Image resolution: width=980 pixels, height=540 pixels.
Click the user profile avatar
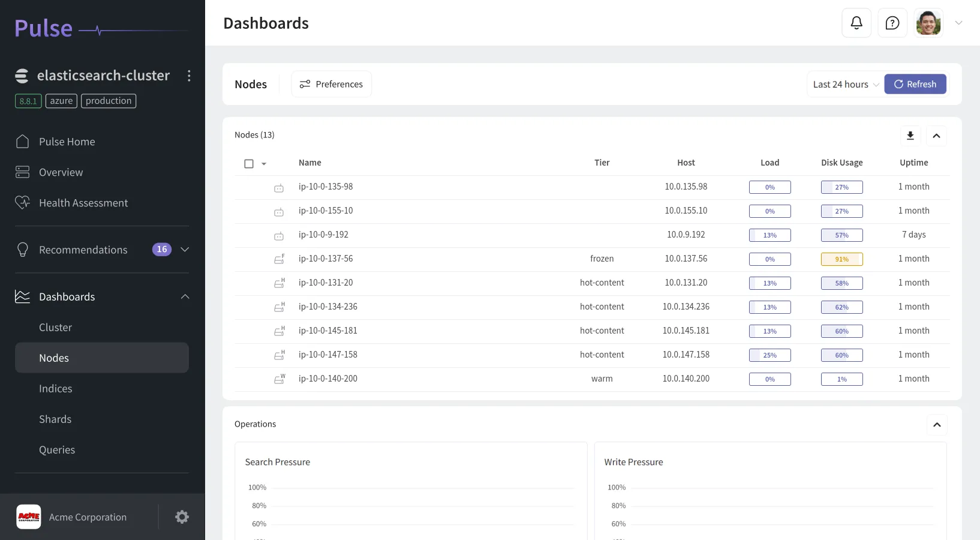(x=928, y=23)
